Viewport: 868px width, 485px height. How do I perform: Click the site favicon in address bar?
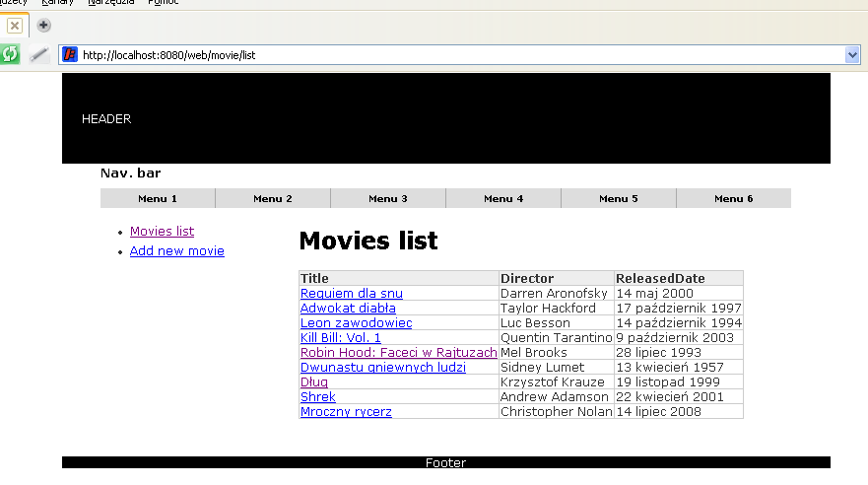coord(70,55)
